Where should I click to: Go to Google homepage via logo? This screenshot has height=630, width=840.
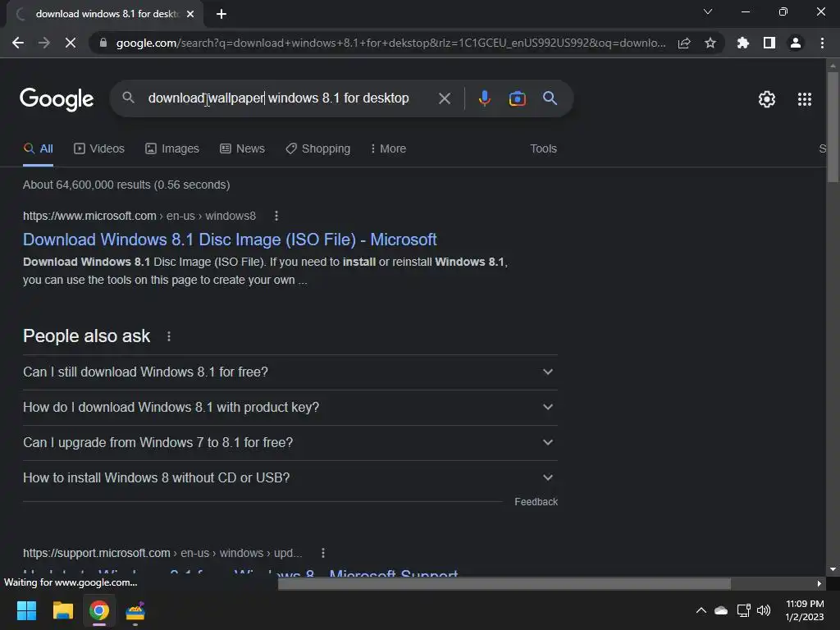coord(57,99)
